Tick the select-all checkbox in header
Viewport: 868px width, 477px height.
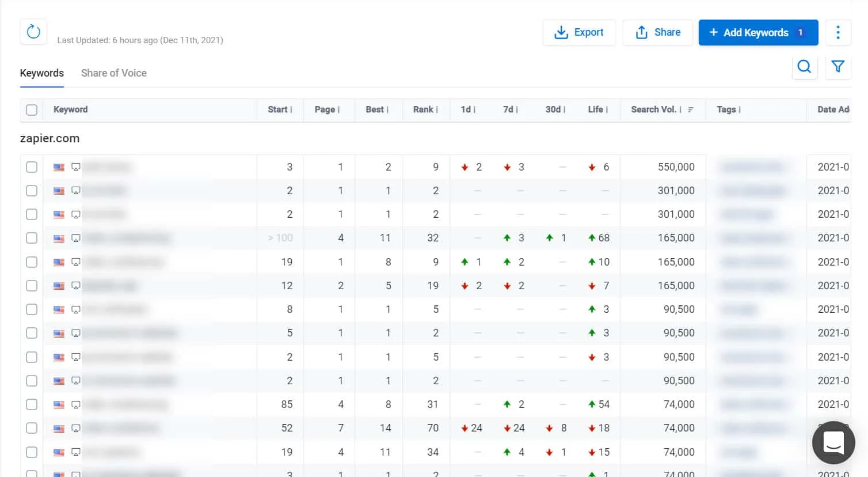tap(32, 109)
